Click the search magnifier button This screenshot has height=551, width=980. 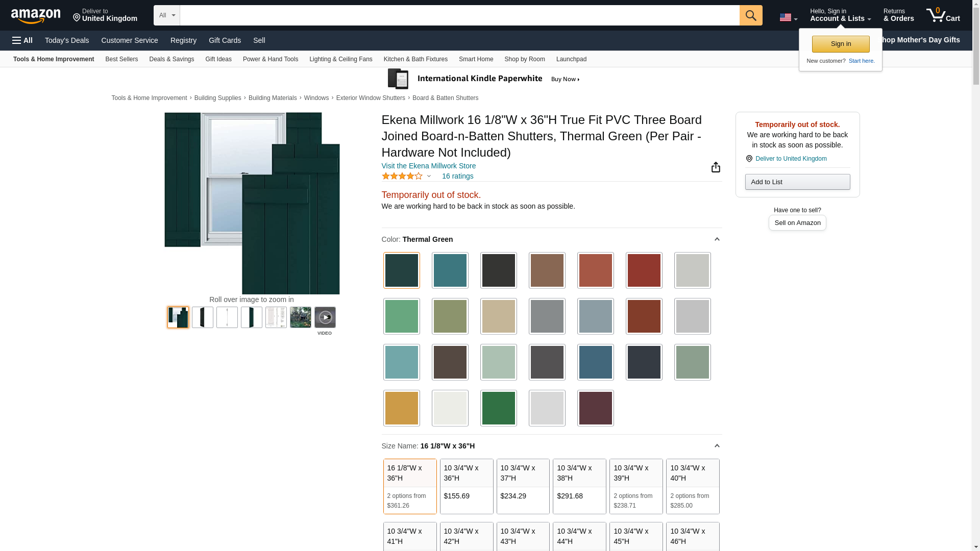pos(750,15)
